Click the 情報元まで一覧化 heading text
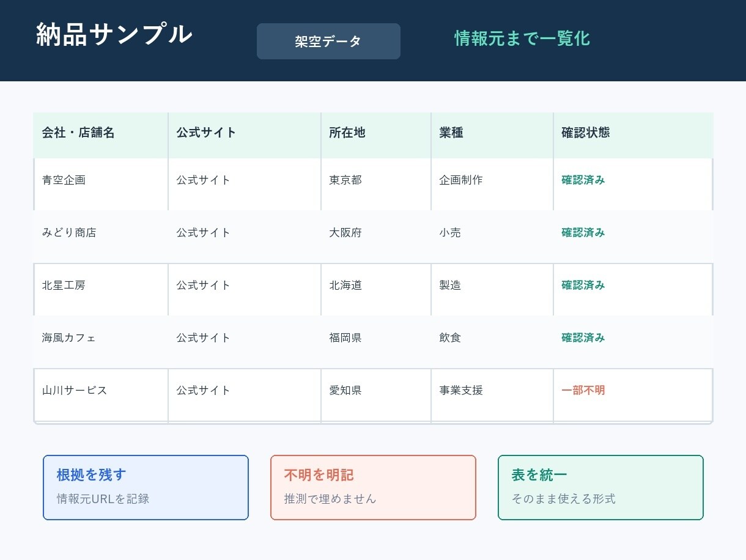The image size is (746, 560). click(x=522, y=39)
